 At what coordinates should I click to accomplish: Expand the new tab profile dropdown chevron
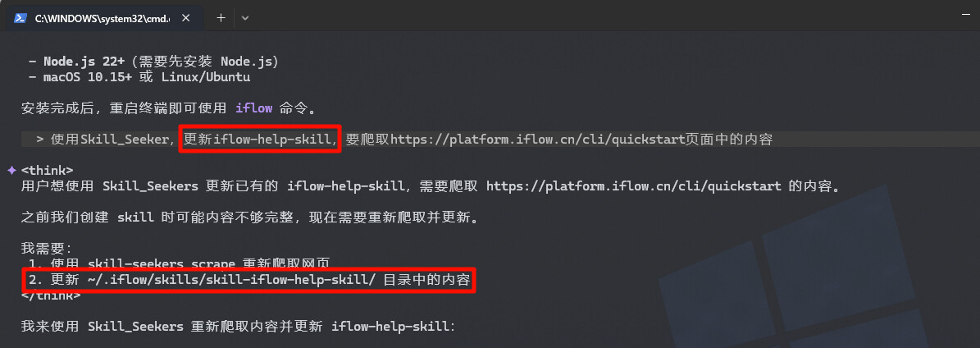point(245,18)
